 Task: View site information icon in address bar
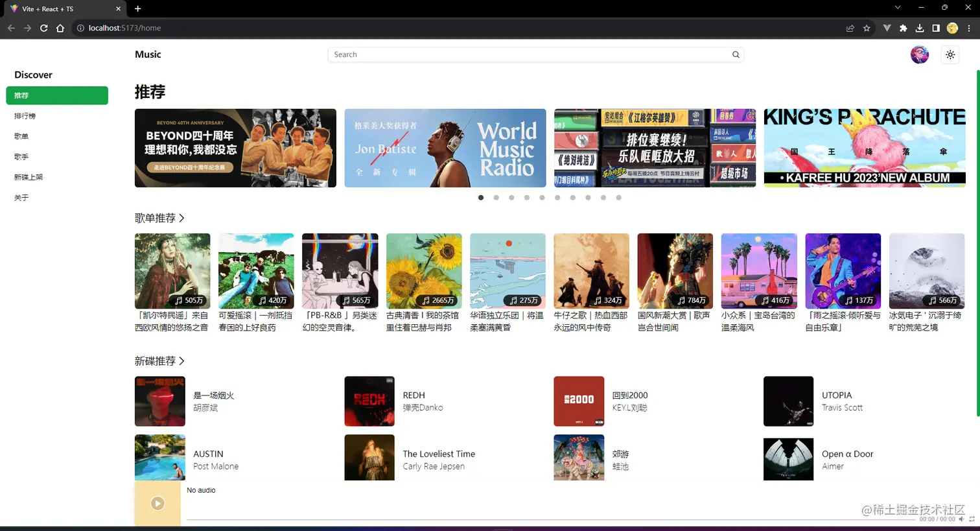point(81,28)
